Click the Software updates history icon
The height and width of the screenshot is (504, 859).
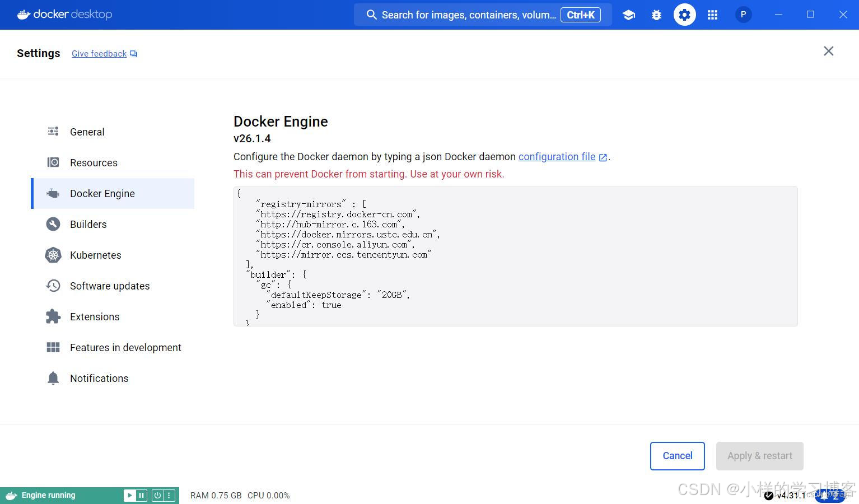(53, 286)
